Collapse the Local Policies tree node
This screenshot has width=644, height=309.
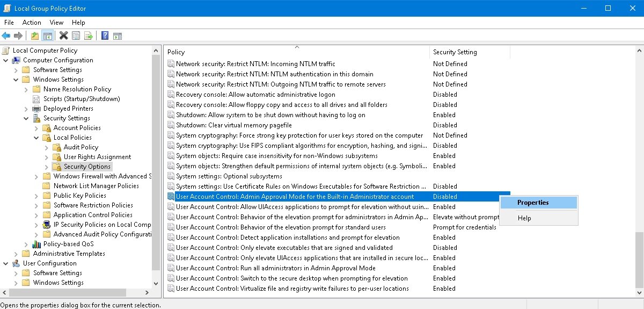coord(36,138)
